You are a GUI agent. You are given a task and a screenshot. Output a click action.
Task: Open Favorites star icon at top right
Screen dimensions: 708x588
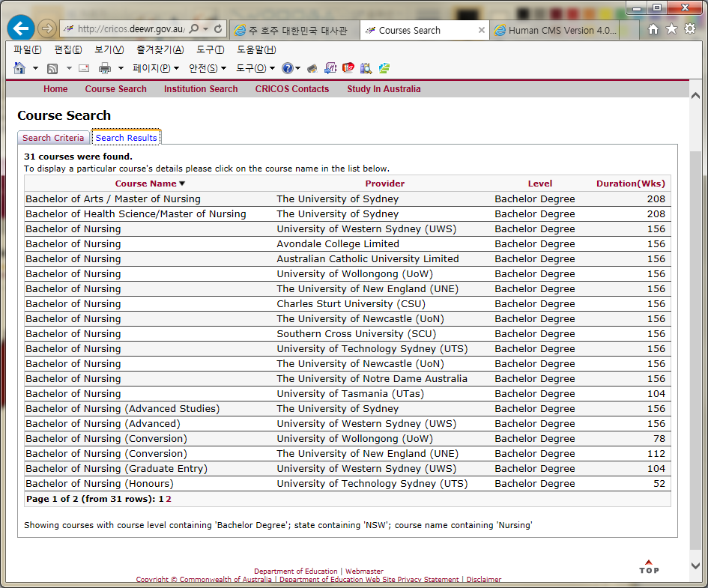click(671, 29)
